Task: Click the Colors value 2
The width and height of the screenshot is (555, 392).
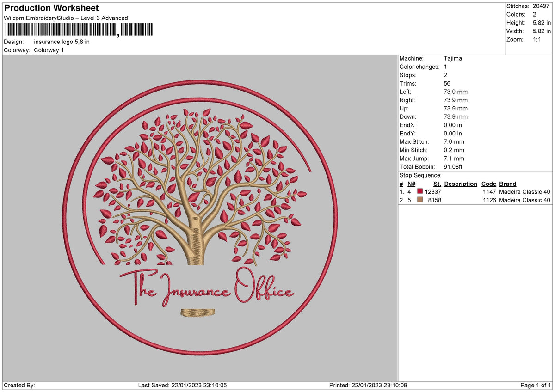Action: click(535, 14)
